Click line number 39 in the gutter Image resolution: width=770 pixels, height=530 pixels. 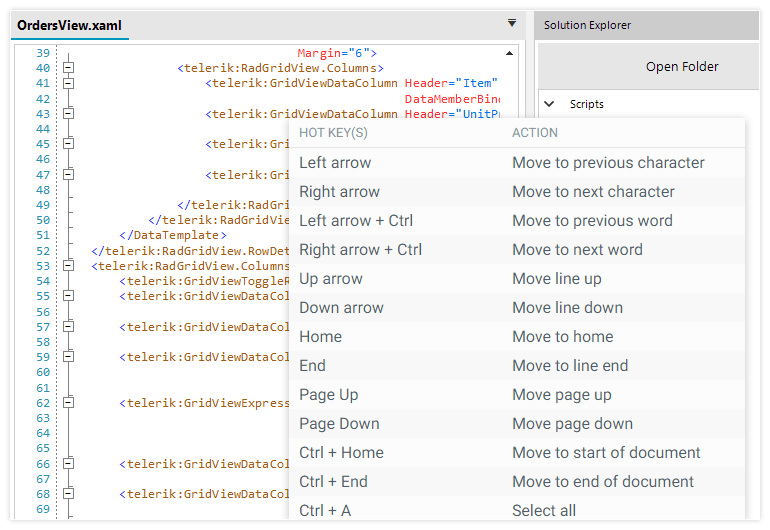43,53
